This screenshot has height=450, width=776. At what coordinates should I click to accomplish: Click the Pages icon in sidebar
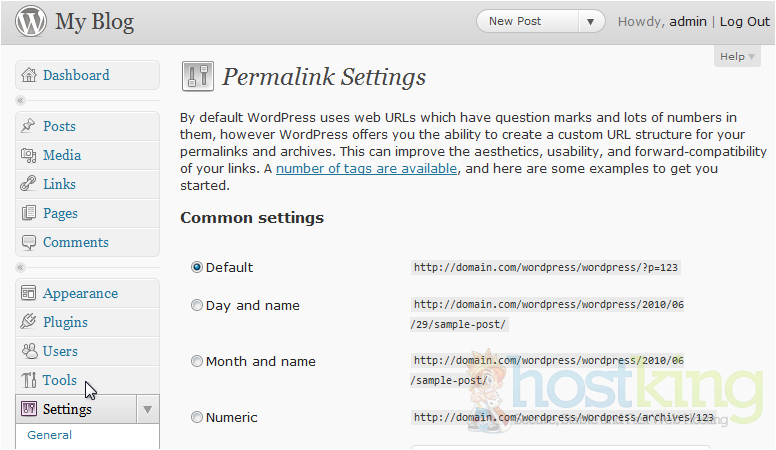click(x=28, y=213)
